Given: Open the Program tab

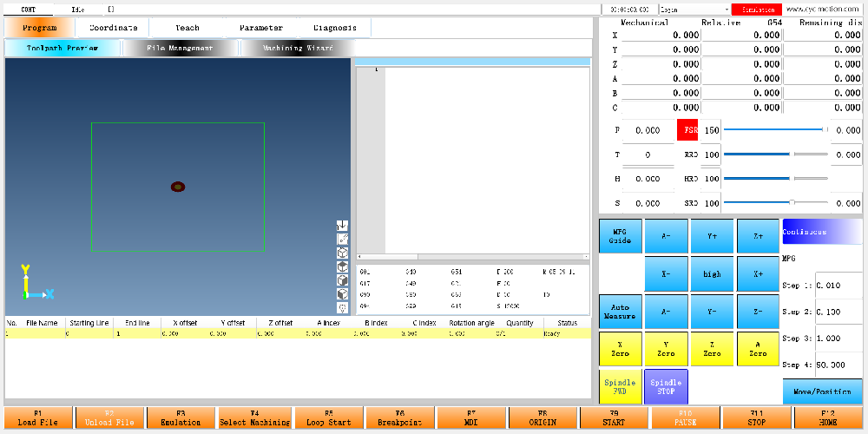Looking at the screenshot, I should tap(39, 28).
